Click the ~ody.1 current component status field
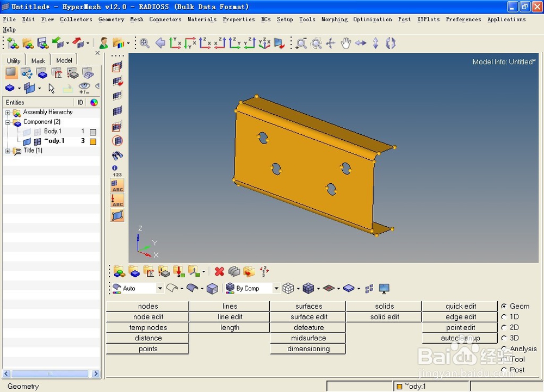This screenshot has height=392, width=544. 431,386
